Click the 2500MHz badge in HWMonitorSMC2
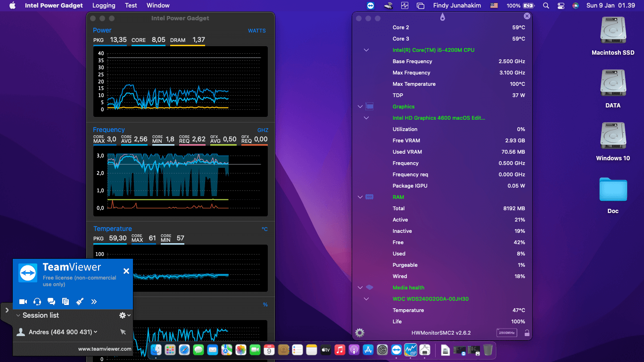644x362 pixels. (x=506, y=333)
